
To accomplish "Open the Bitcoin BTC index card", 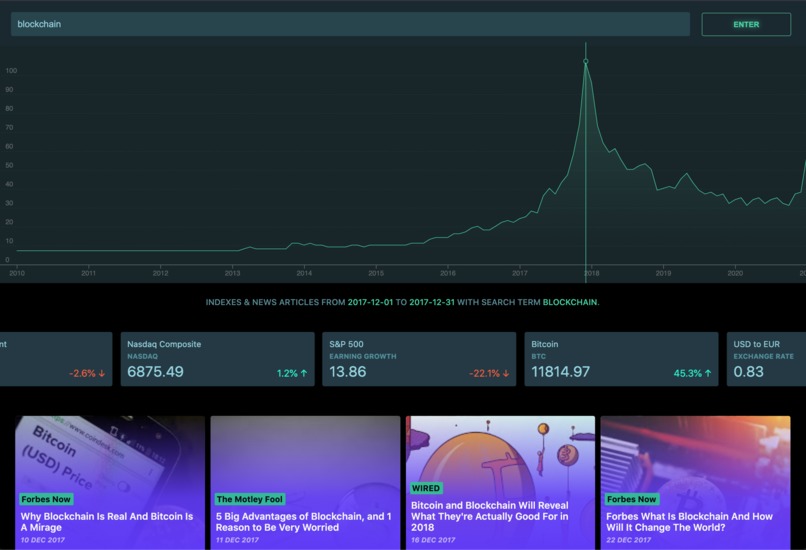I will (621, 359).
